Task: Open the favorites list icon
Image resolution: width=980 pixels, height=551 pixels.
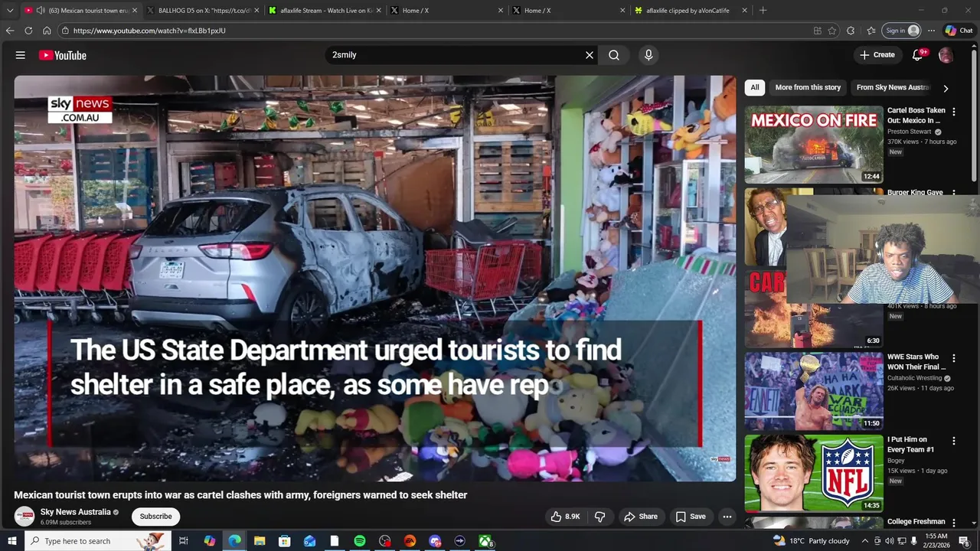Action: point(871,31)
